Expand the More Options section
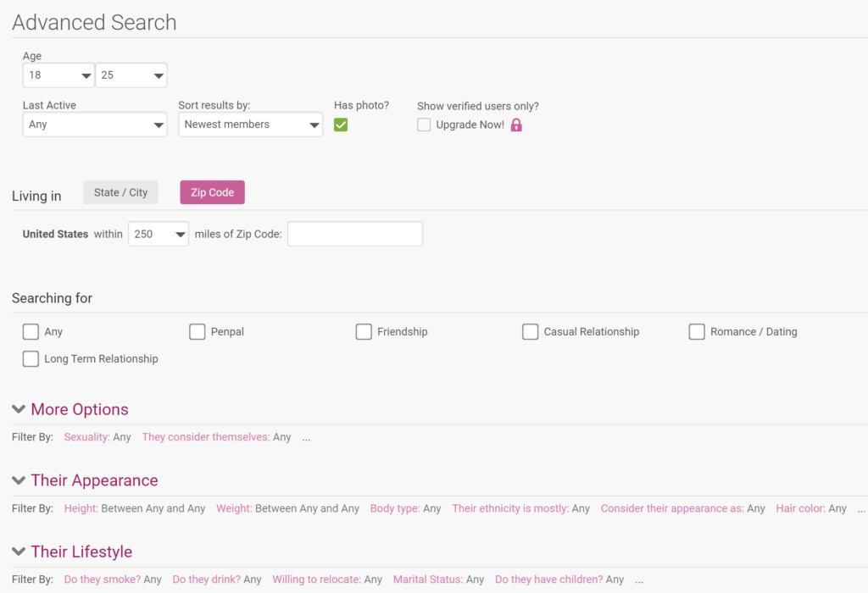 (70, 409)
